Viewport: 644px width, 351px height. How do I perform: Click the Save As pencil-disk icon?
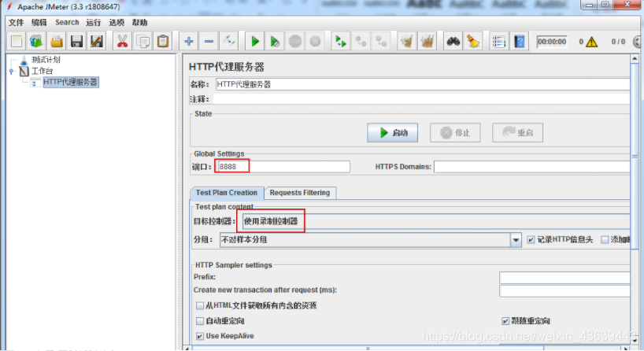pyautogui.click(x=97, y=42)
